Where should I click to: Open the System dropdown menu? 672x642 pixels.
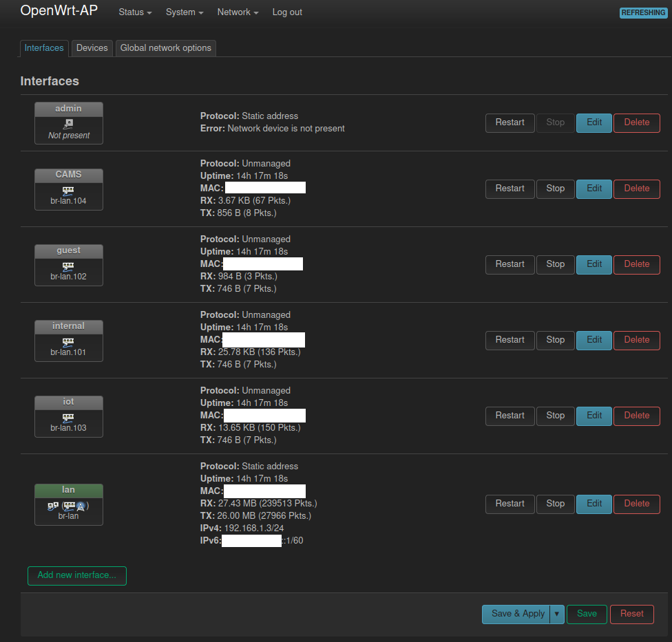185,12
